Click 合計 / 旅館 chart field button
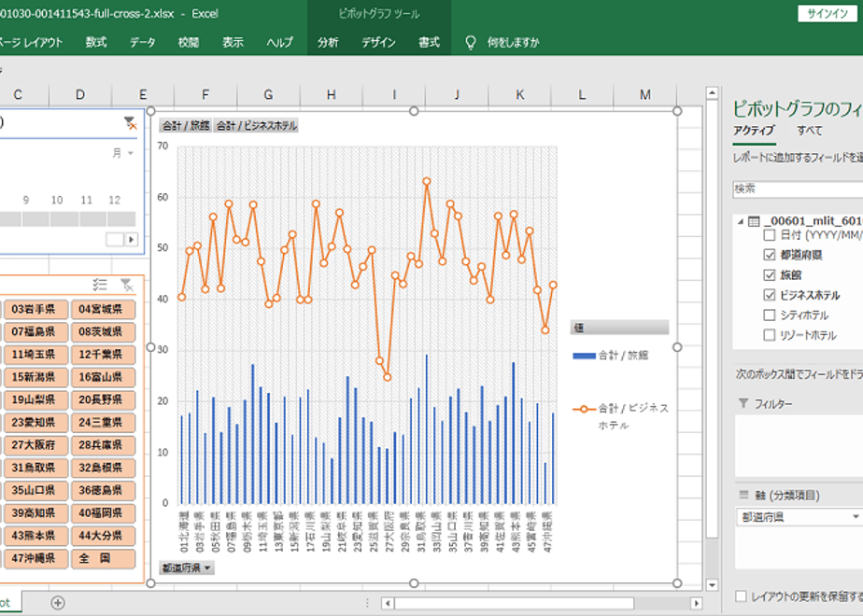Image resolution: width=863 pixels, height=616 pixels. 186,126
